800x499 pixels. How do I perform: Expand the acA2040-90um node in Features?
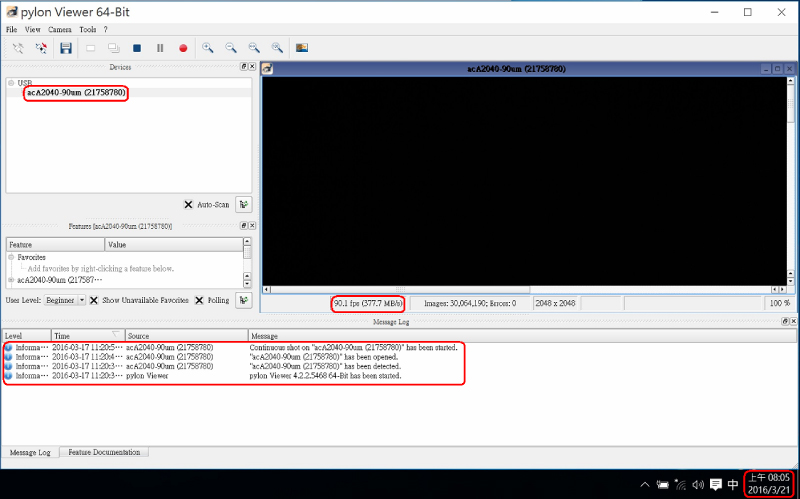click(x=11, y=280)
